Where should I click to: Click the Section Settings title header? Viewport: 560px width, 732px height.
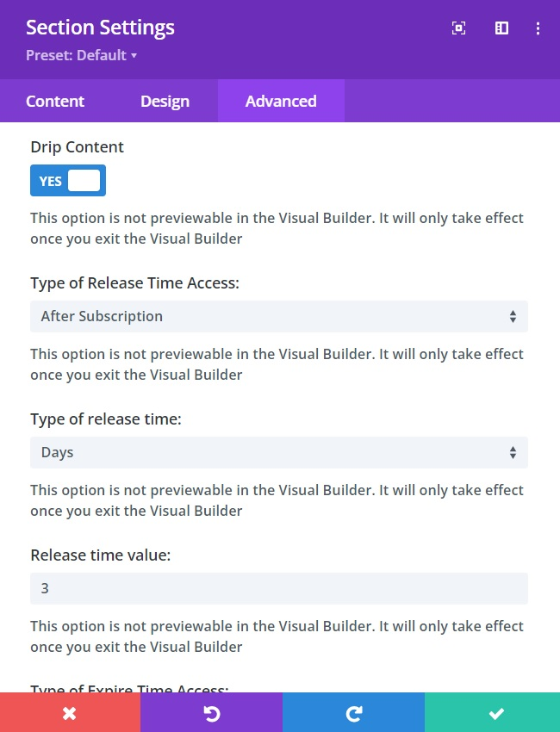100,28
